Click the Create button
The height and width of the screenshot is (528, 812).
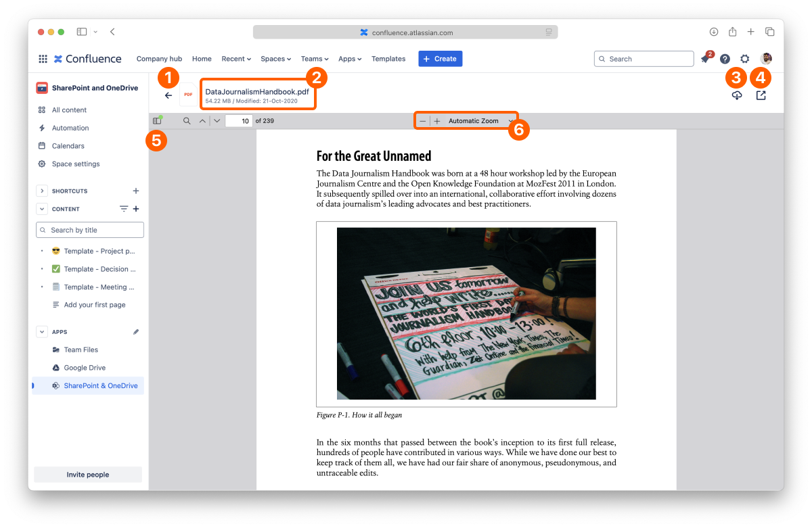(x=440, y=59)
